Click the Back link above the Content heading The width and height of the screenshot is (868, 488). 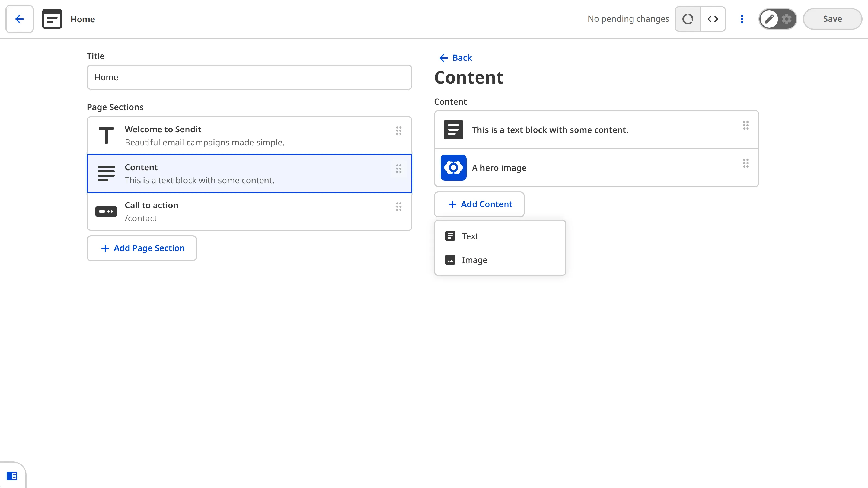pos(456,57)
